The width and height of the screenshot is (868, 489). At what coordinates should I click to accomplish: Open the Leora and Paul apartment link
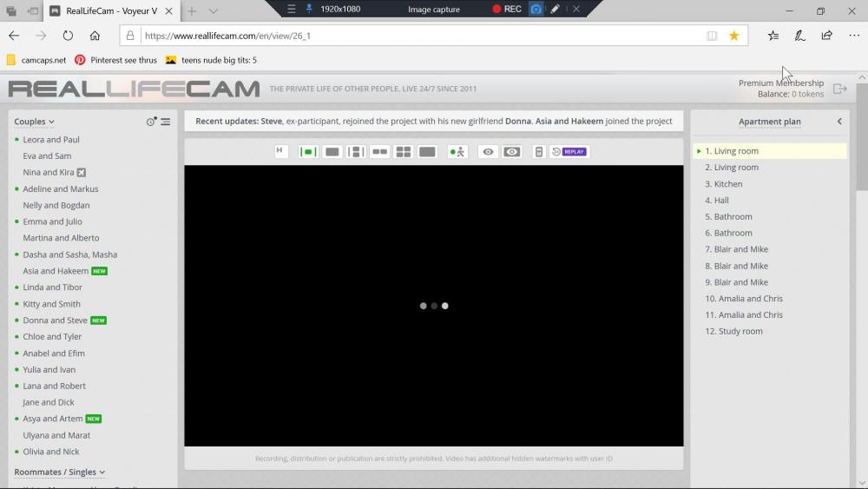click(x=51, y=140)
